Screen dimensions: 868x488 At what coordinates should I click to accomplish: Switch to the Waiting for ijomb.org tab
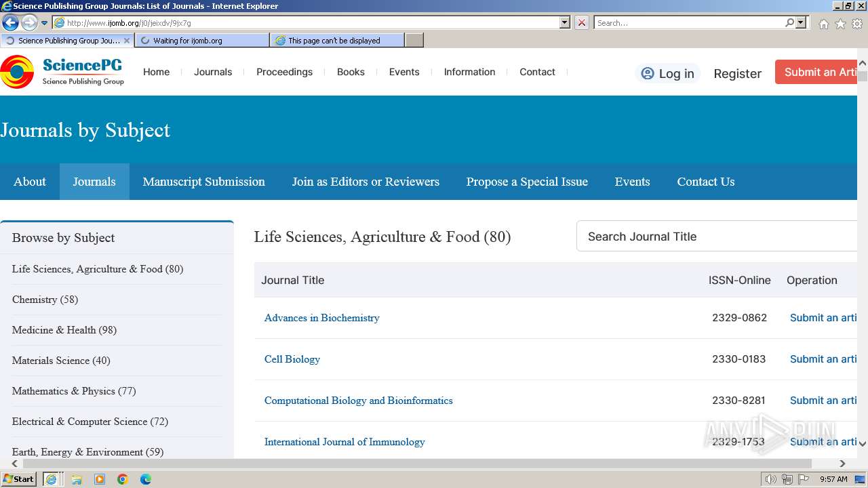click(202, 41)
